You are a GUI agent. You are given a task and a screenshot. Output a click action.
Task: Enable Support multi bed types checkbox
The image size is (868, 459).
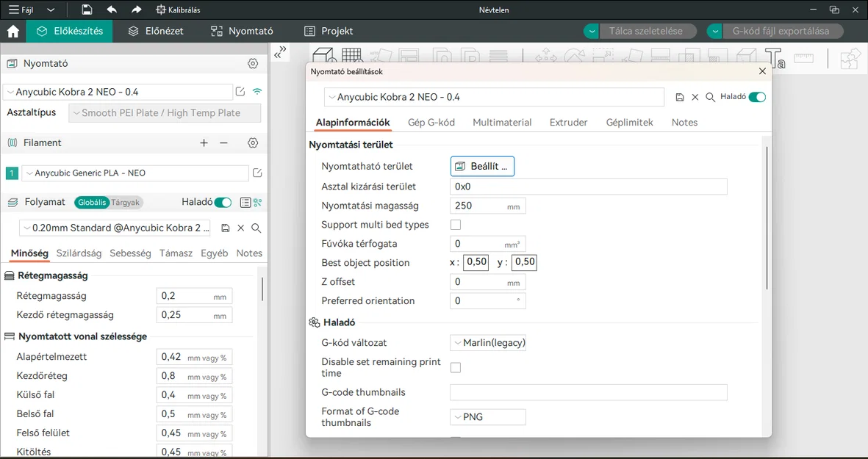click(x=456, y=225)
